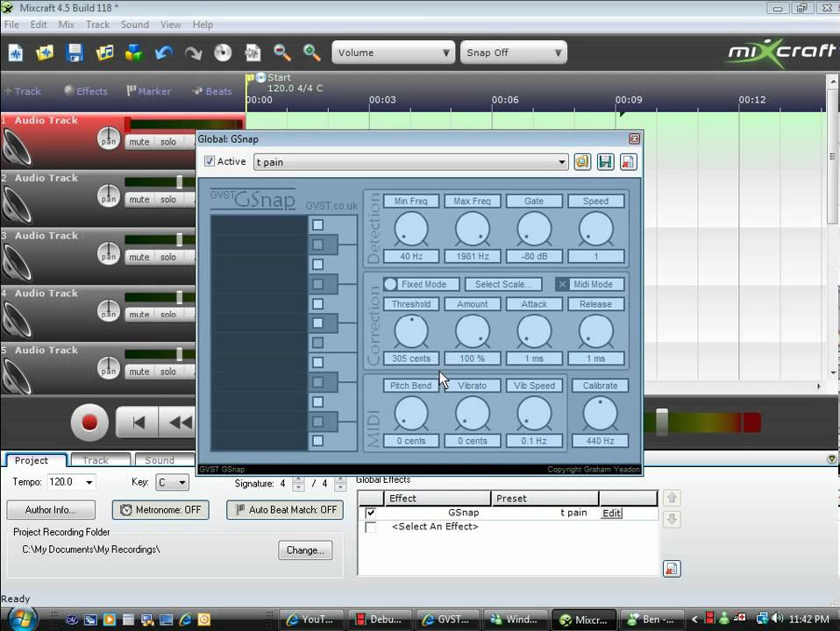Click the master volume slider handle

coord(662,422)
